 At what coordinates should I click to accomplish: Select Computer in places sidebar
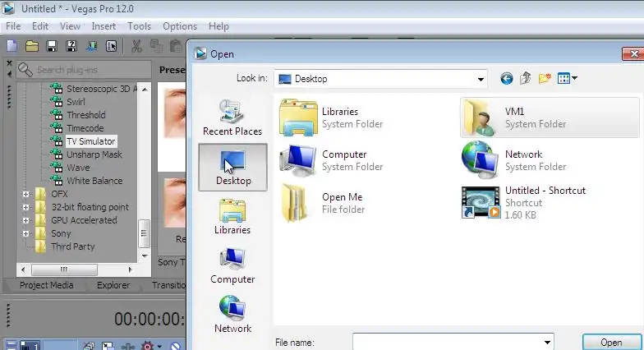point(232,266)
